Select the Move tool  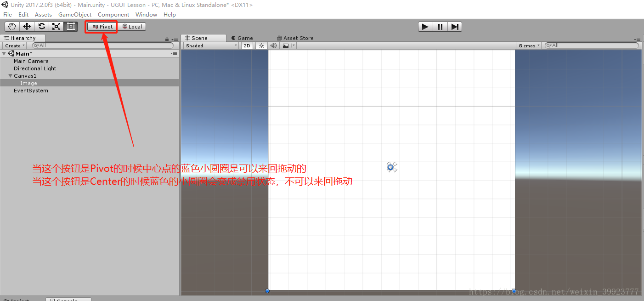27,27
